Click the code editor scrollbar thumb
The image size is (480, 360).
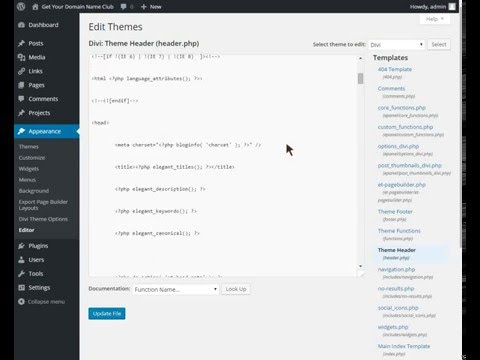pyautogui.click(x=360, y=79)
